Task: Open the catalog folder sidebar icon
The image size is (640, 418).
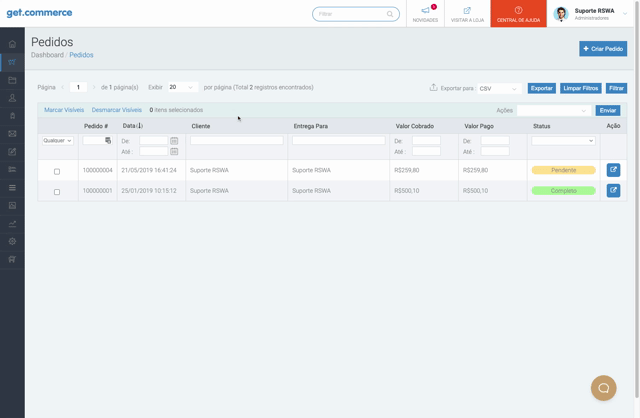Action: click(12, 80)
